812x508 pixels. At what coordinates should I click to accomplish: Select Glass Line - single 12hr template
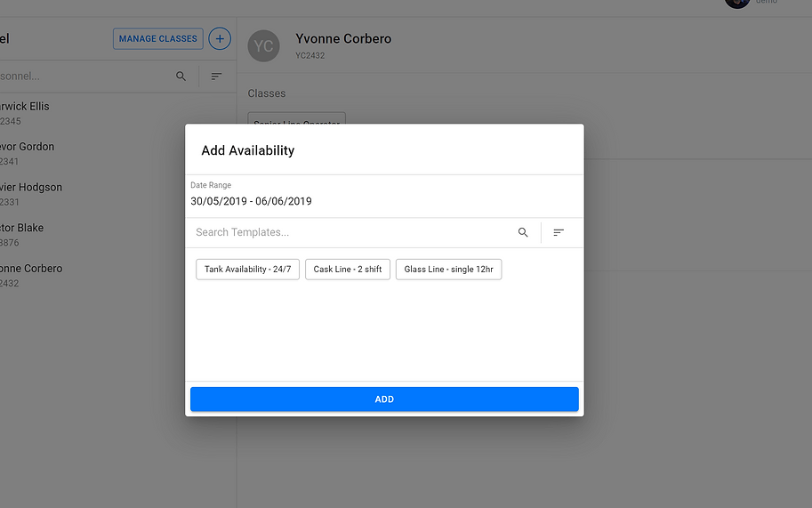(x=448, y=270)
